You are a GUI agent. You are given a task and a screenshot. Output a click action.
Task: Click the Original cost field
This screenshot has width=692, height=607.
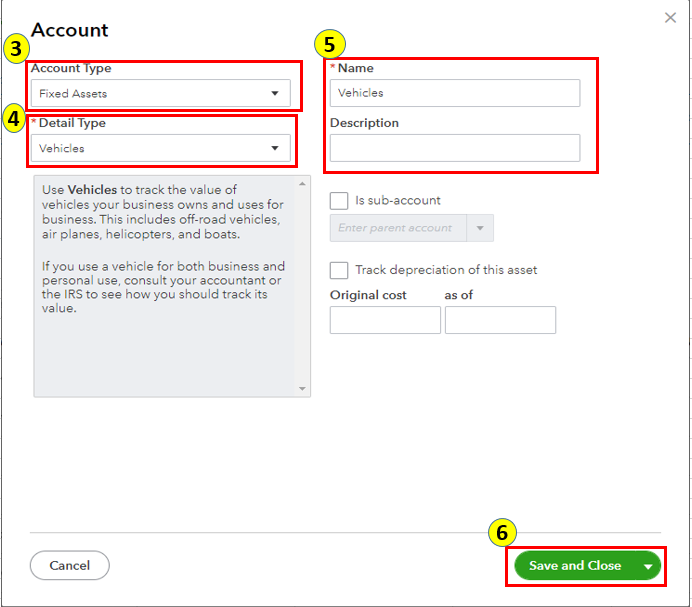[x=385, y=320]
